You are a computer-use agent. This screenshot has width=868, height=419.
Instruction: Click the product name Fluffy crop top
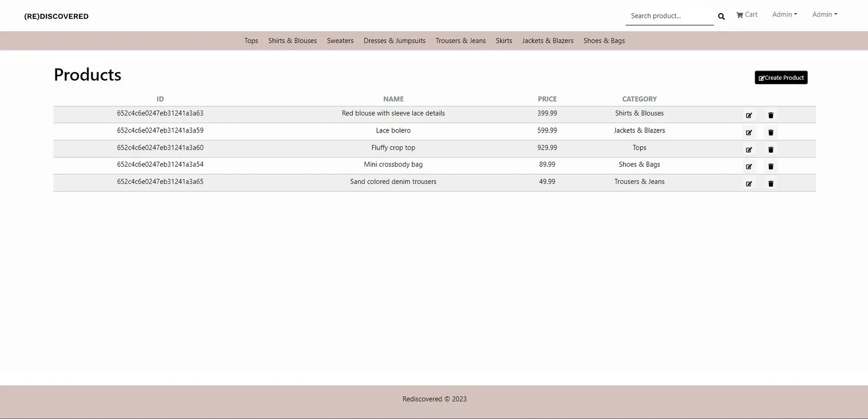point(393,148)
